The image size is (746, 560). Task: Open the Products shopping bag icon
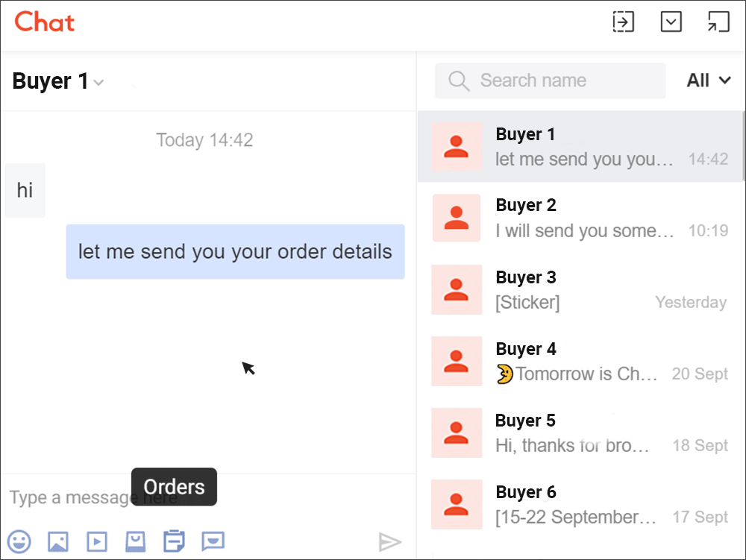click(135, 541)
